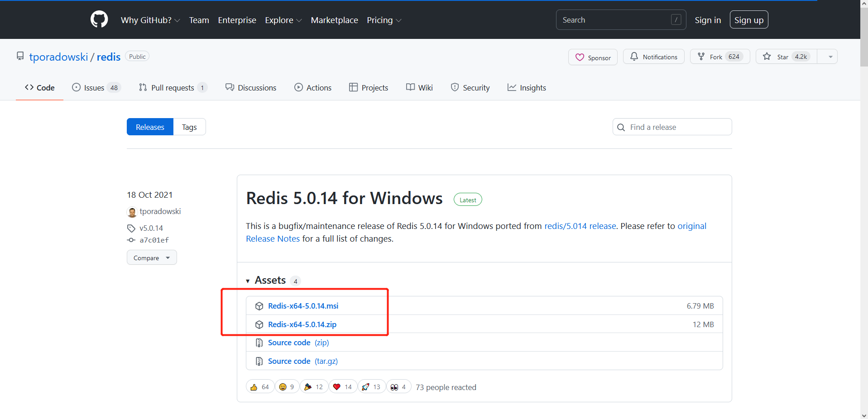Click the tporadowski author name under date
The width and height of the screenshot is (868, 419).
point(160,211)
